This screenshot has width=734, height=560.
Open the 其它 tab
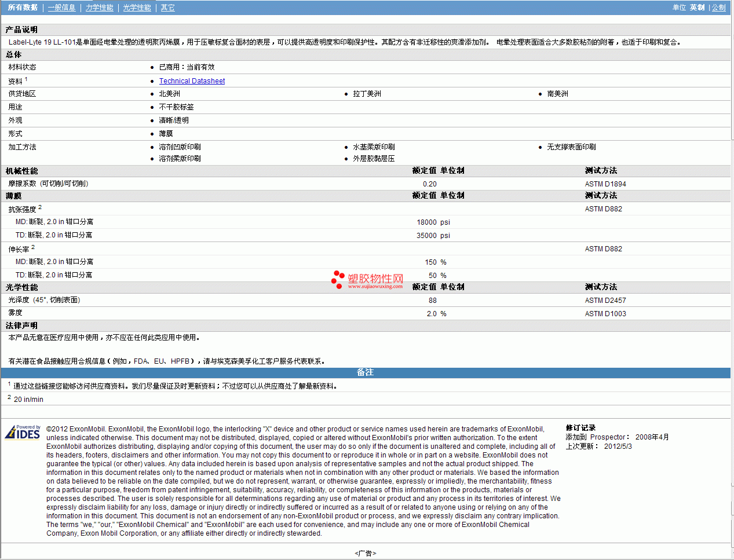click(167, 8)
